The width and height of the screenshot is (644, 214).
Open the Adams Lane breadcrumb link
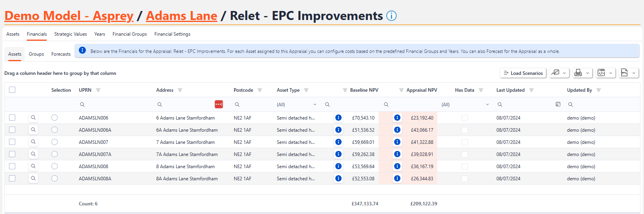[x=182, y=16]
